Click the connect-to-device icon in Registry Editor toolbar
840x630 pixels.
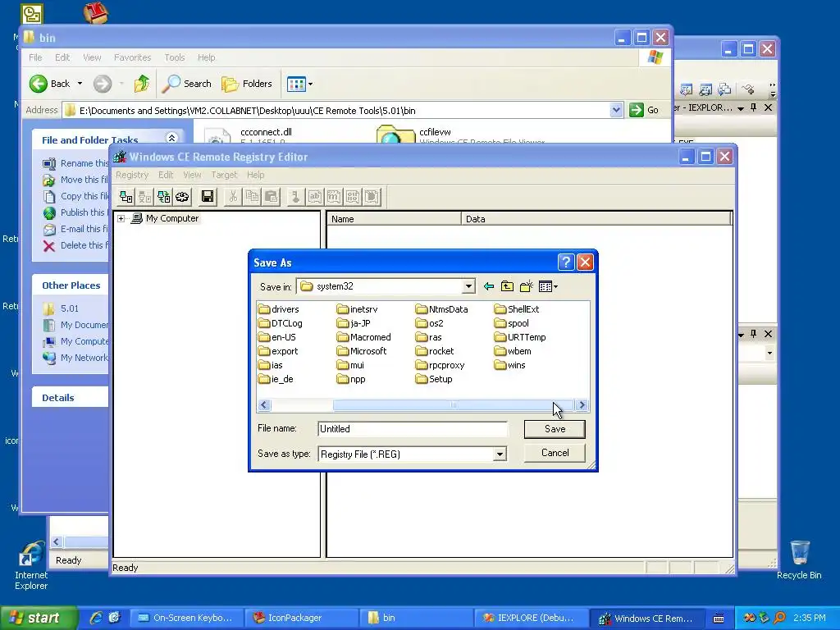click(x=126, y=197)
